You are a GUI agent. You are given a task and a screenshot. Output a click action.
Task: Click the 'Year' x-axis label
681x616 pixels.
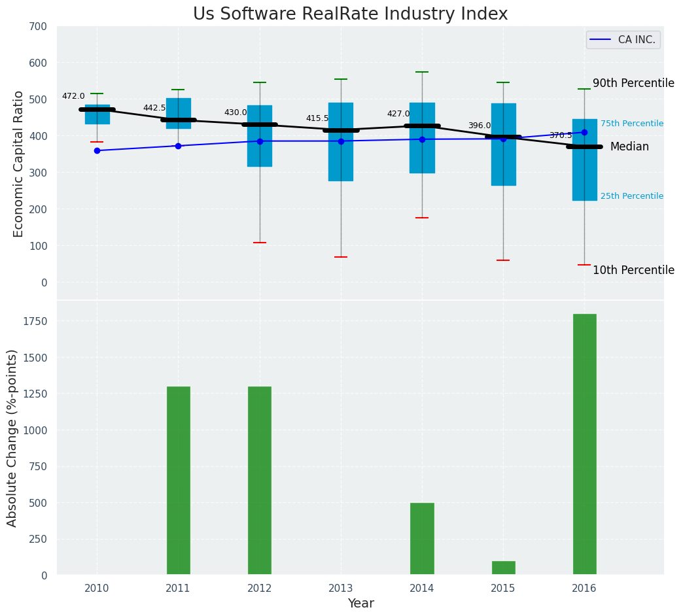tap(360, 604)
